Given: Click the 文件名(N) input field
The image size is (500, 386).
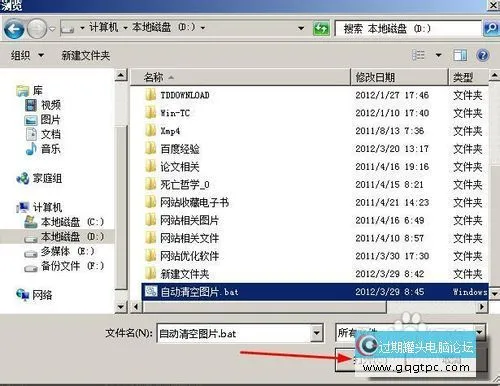Looking at the screenshot, I should [x=234, y=333].
